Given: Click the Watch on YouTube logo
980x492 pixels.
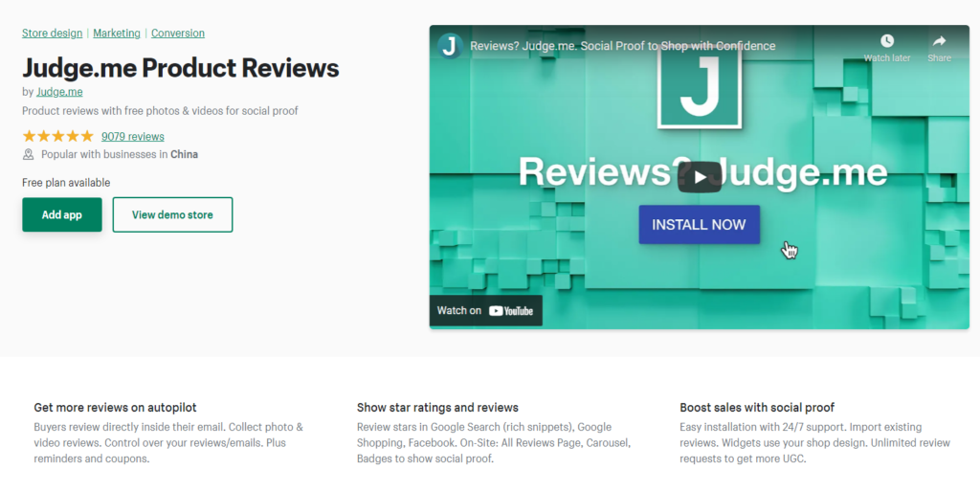Looking at the screenshot, I should pos(511,311).
